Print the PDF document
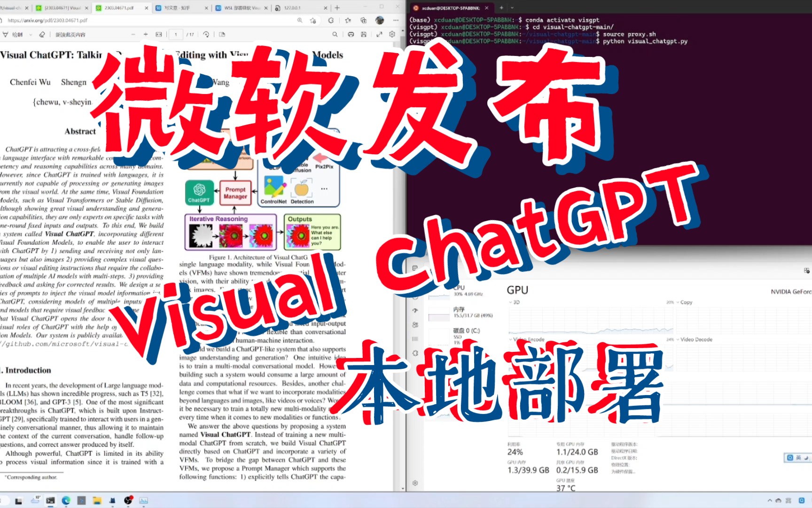The height and width of the screenshot is (508, 812). click(x=351, y=34)
